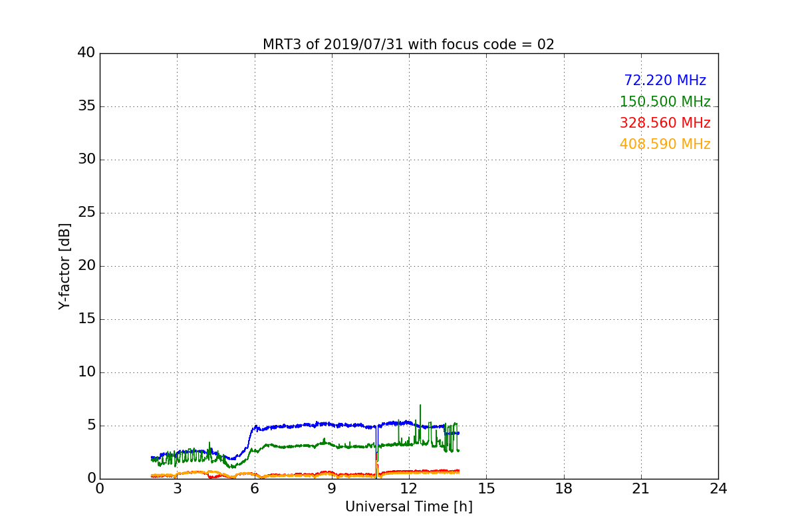Select the green 150.500 MHz legend label
798x532 pixels.
click(x=665, y=102)
